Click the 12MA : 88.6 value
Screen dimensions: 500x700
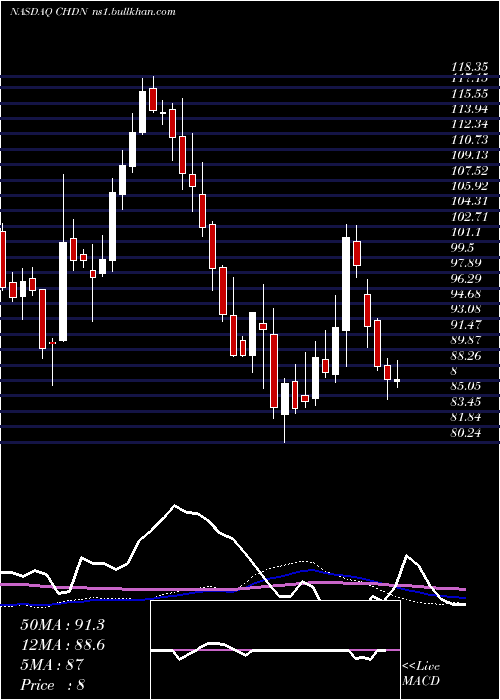click(62, 645)
